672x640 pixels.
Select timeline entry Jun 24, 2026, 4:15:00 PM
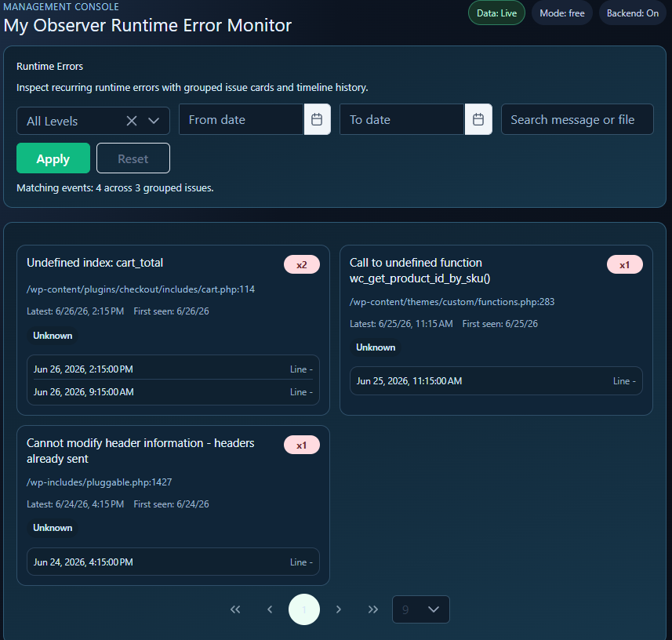click(x=173, y=562)
